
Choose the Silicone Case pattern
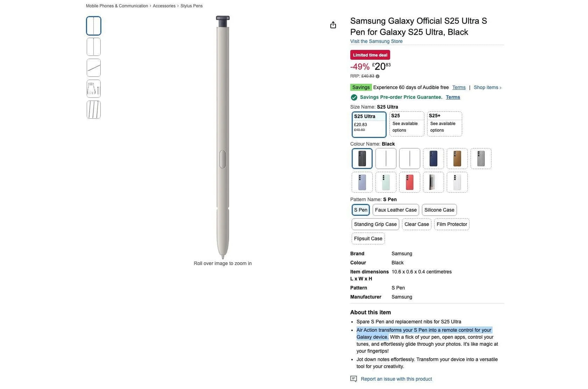click(439, 210)
